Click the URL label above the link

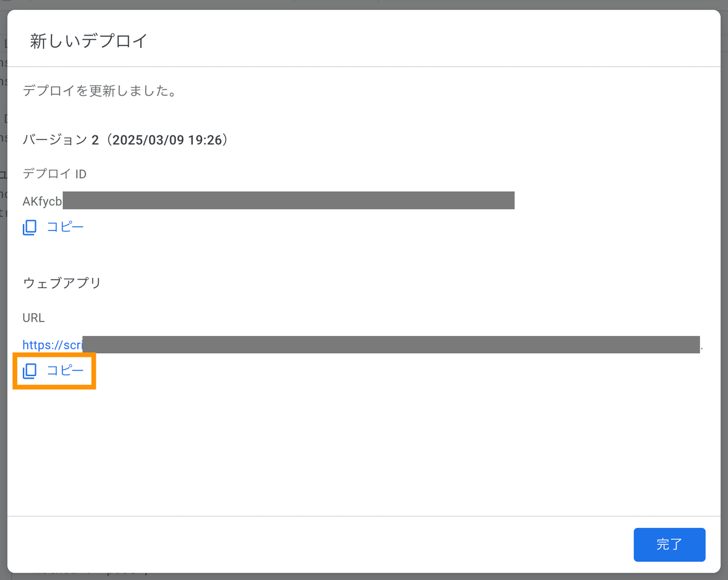[33, 318]
